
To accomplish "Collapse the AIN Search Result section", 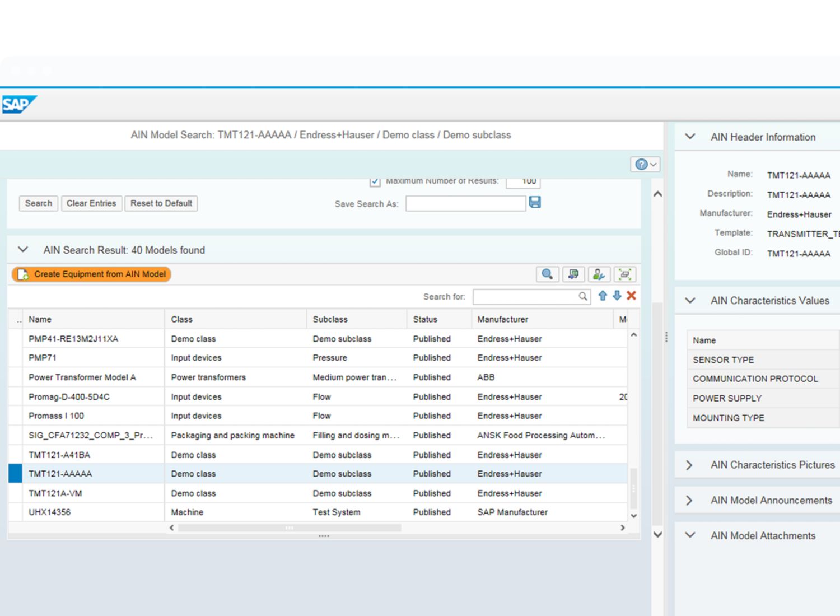I will [x=23, y=250].
